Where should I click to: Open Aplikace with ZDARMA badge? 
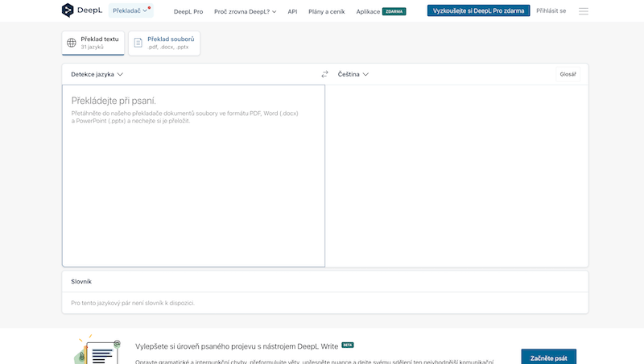[x=381, y=12]
